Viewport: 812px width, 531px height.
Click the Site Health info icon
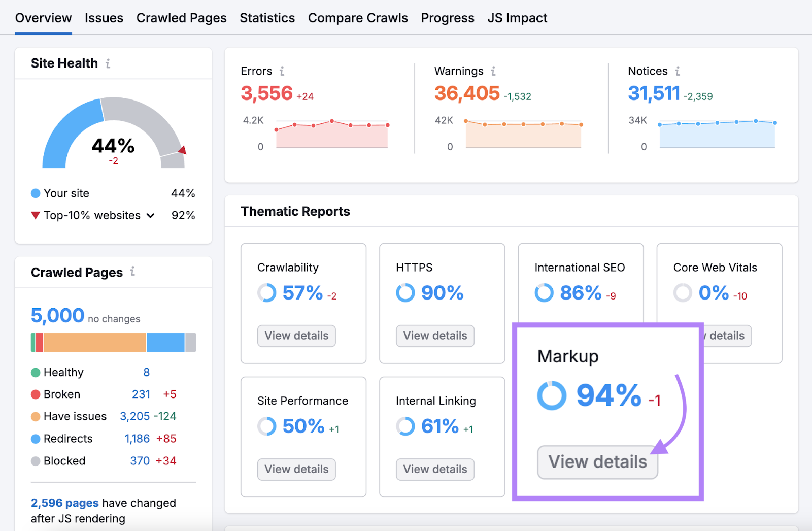pos(108,63)
